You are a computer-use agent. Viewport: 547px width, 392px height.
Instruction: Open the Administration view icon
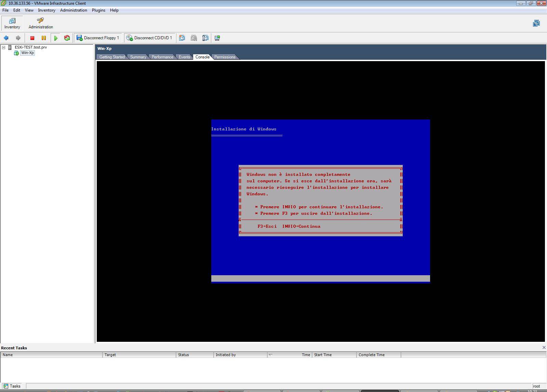[40, 21]
